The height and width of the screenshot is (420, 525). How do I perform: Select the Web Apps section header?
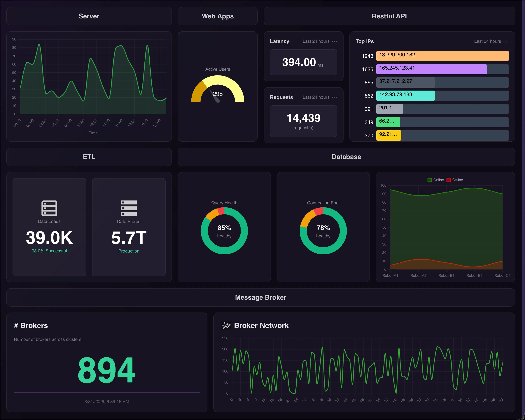(x=217, y=16)
